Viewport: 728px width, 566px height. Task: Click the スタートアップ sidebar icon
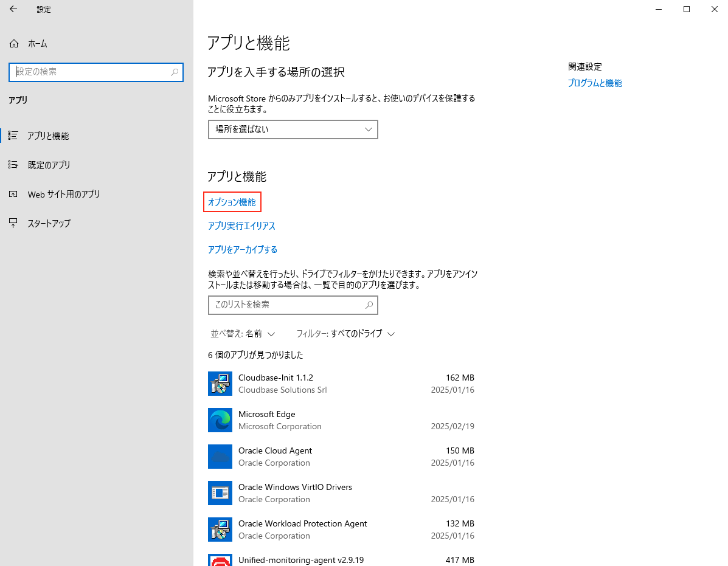(13, 223)
